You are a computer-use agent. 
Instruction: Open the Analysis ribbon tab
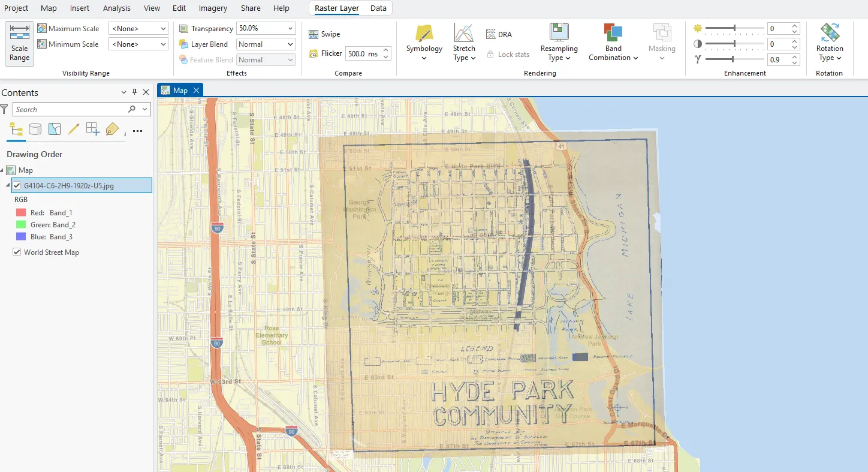tap(117, 8)
